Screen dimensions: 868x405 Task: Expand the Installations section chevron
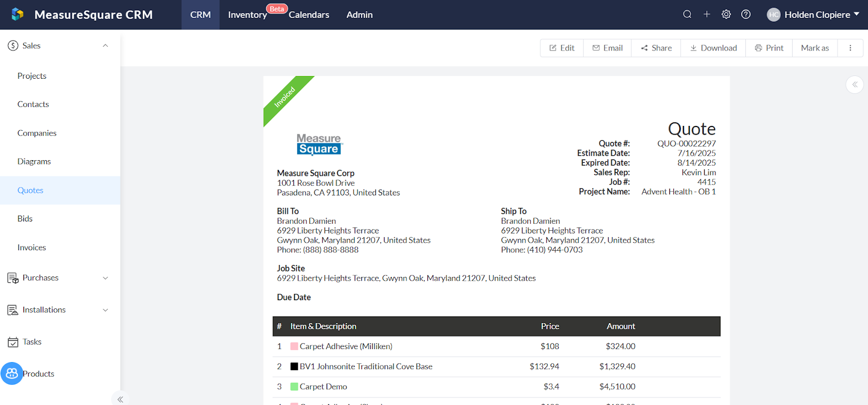[x=105, y=310]
